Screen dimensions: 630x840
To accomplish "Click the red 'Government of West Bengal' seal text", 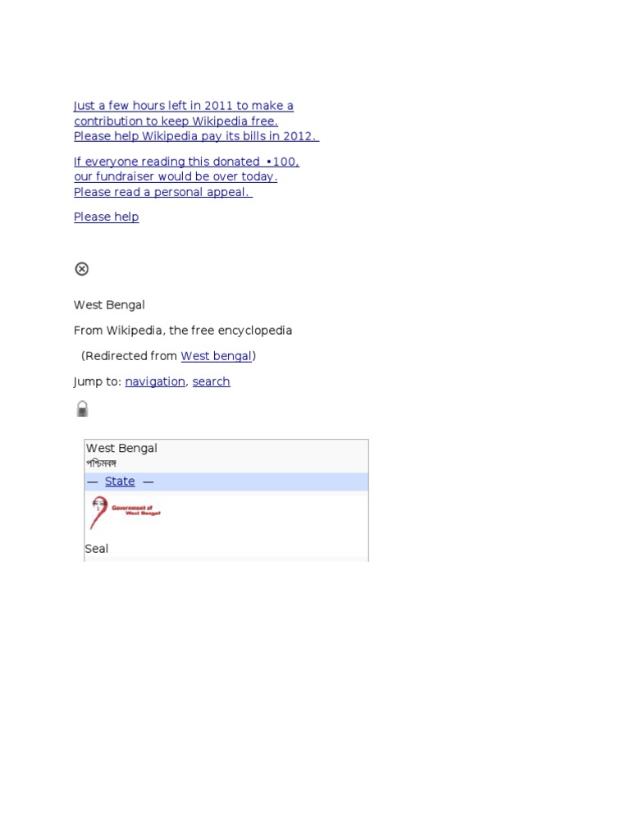I will tap(136, 510).
